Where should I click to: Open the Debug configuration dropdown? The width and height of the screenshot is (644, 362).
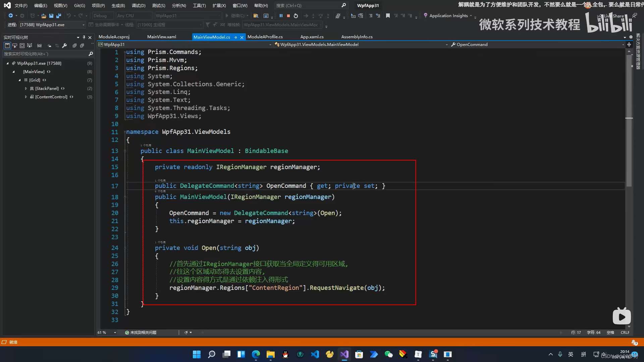coord(103,16)
